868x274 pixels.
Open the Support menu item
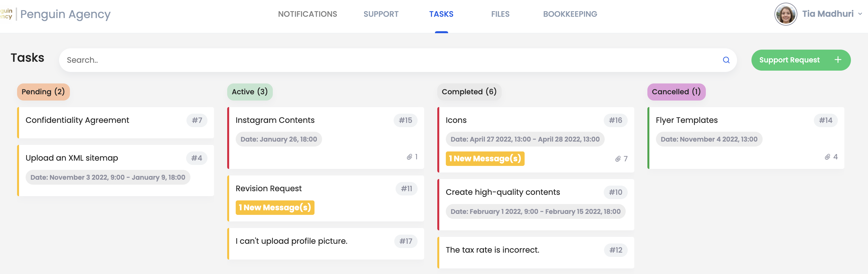coord(380,14)
